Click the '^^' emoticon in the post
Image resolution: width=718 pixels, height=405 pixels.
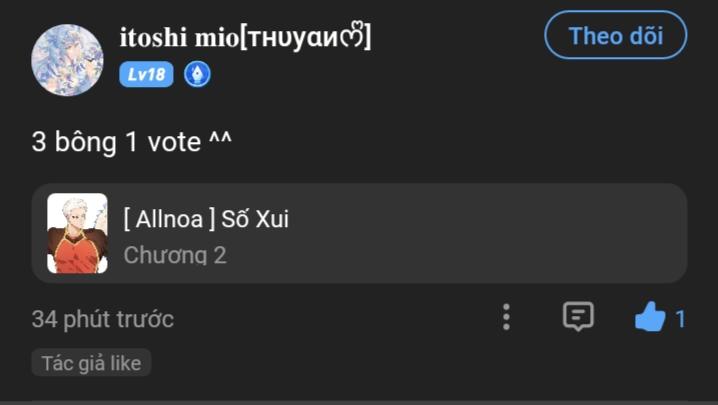pos(220,142)
